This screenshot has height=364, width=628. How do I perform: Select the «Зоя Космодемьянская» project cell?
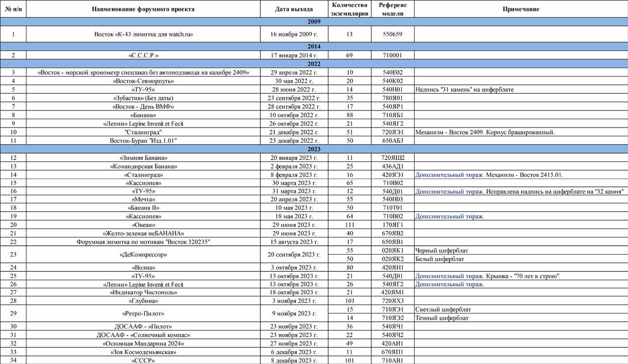pos(143,353)
